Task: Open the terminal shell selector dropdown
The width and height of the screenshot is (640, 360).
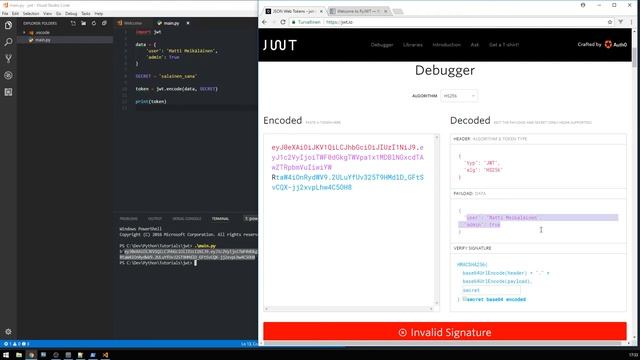Action: 251,219
